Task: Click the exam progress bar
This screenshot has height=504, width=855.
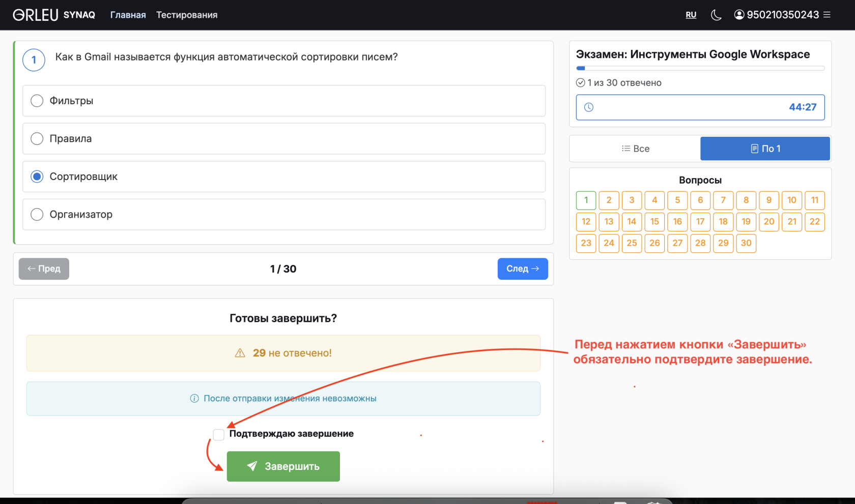Action: (700, 68)
